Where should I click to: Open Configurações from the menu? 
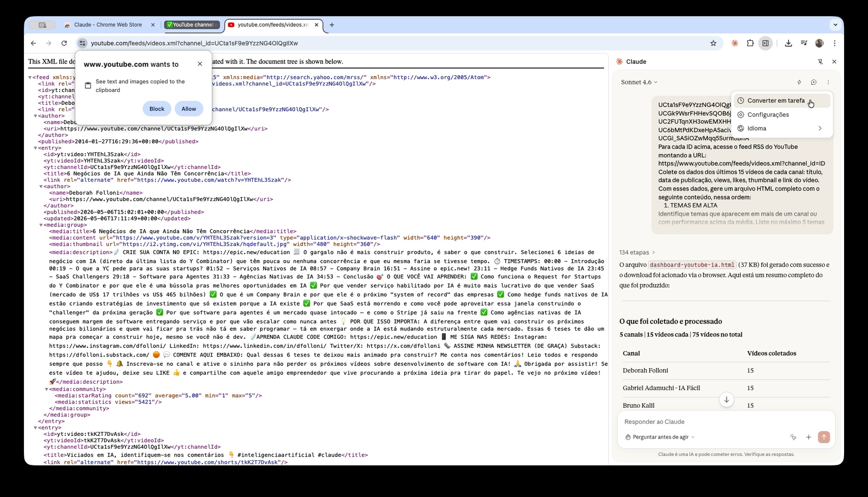[x=782, y=115]
